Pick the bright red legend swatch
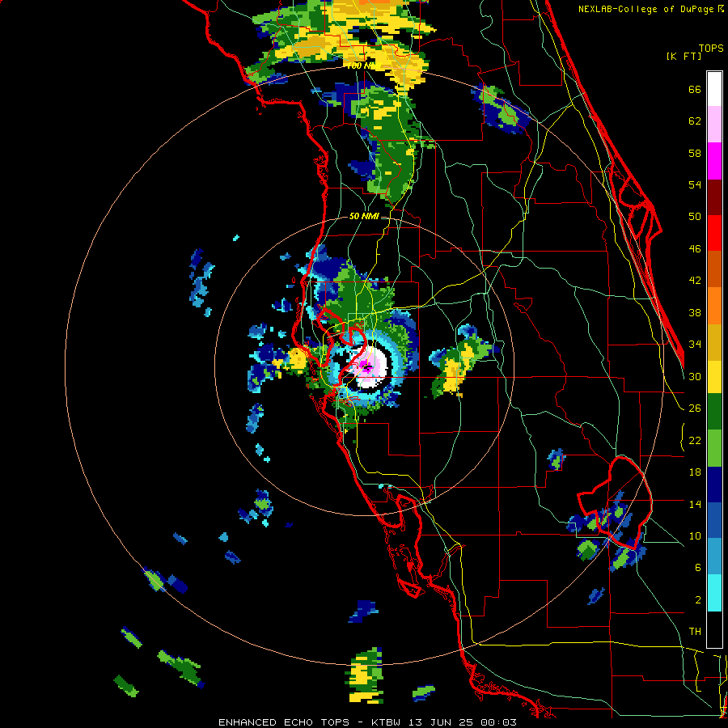Screen dimensions: 728x728 (714, 233)
